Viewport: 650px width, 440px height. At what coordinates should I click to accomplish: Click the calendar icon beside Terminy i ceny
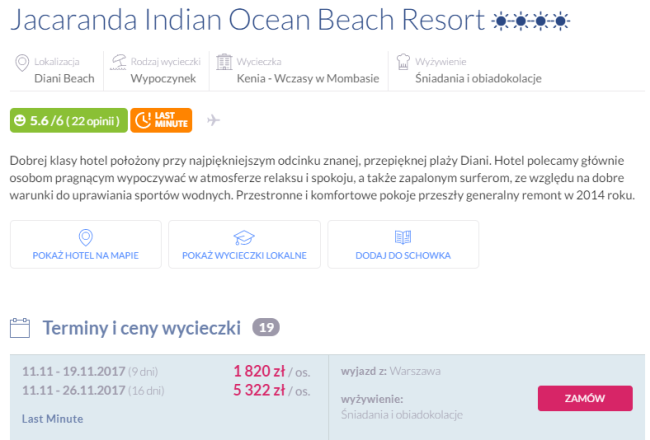(21, 328)
